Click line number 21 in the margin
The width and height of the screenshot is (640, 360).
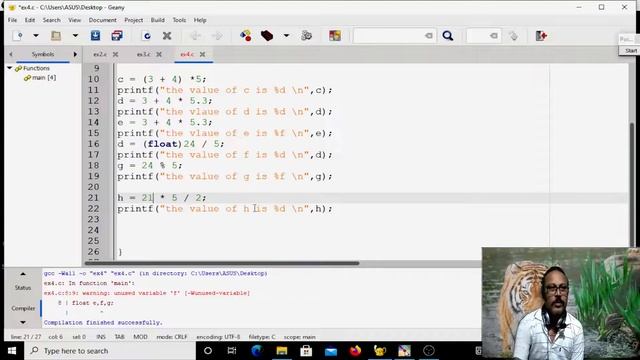click(x=93, y=198)
